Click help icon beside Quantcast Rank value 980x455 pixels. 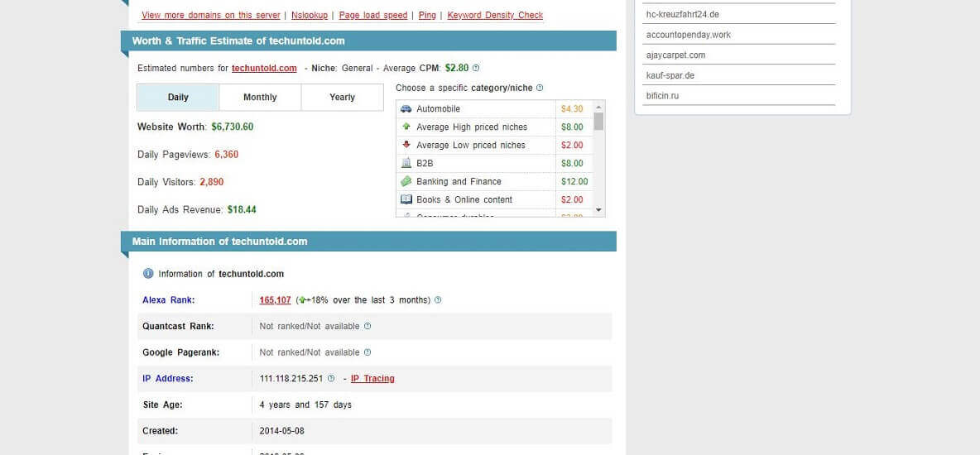point(367,327)
